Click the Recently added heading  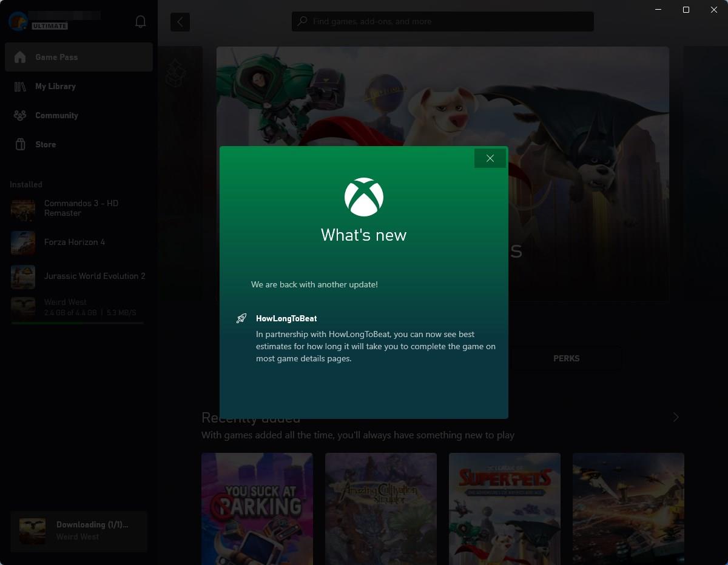[251, 418]
